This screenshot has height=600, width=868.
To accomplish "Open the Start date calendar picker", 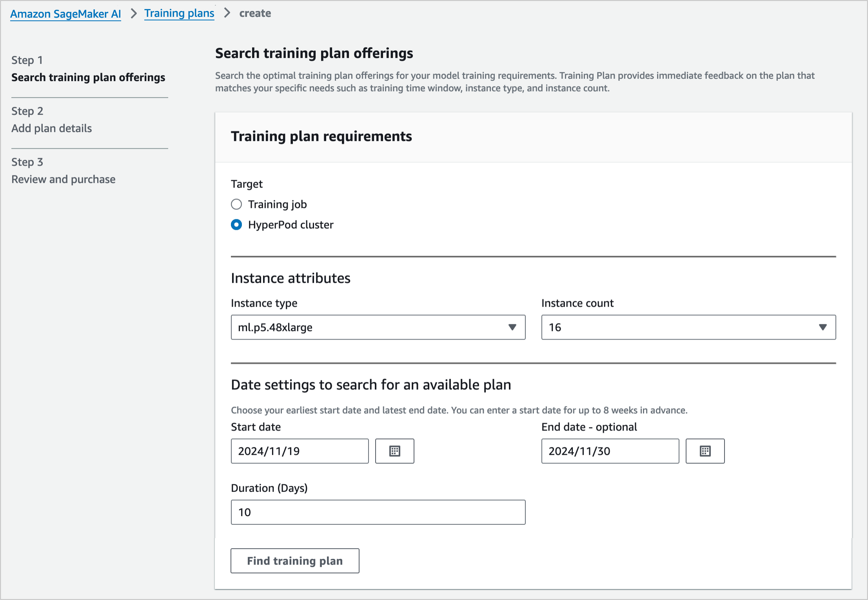I will click(394, 451).
